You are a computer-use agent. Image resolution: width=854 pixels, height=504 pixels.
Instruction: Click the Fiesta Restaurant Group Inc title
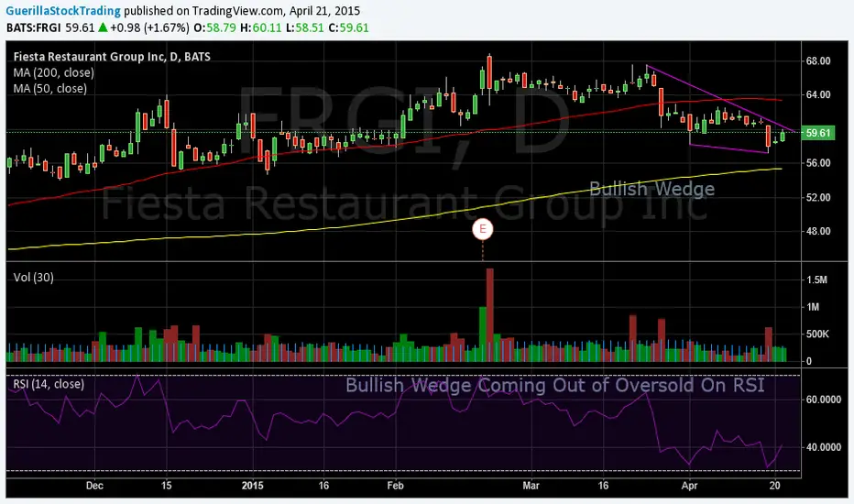[112, 57]
